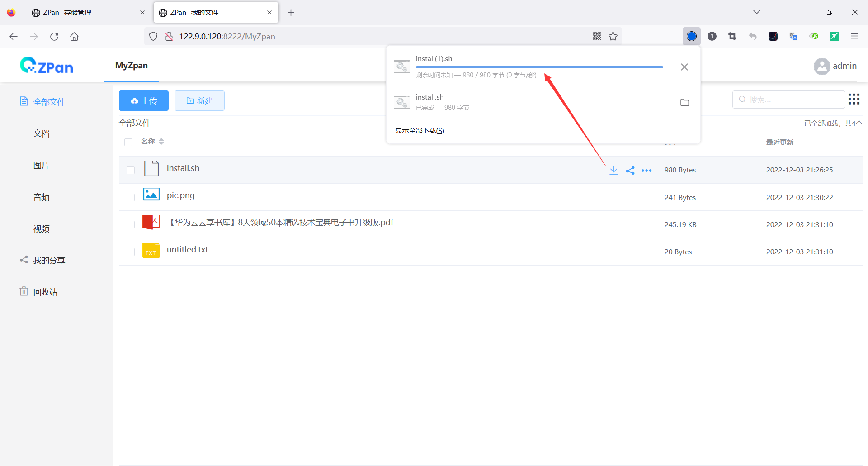
Task: Click the 245.19 KB size value
Action: pos(680,225)
